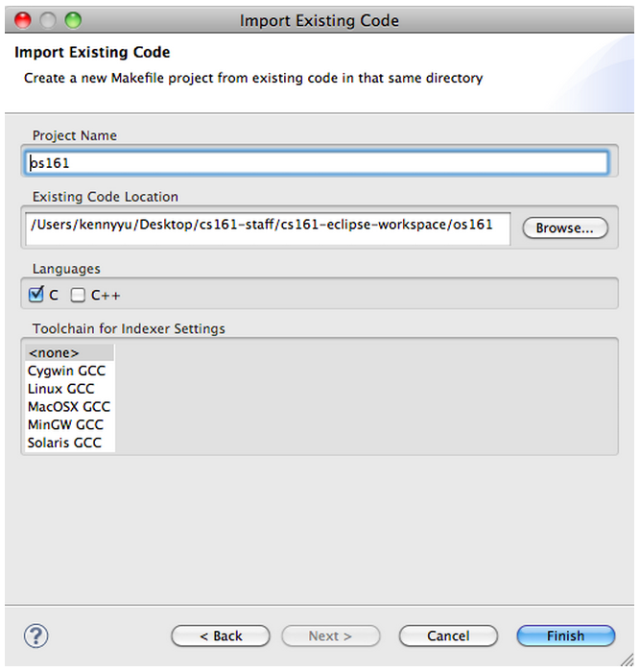This screenshot has width=640, height=672.
Task: Click the Finish button
Action: (x=566, y=636)
